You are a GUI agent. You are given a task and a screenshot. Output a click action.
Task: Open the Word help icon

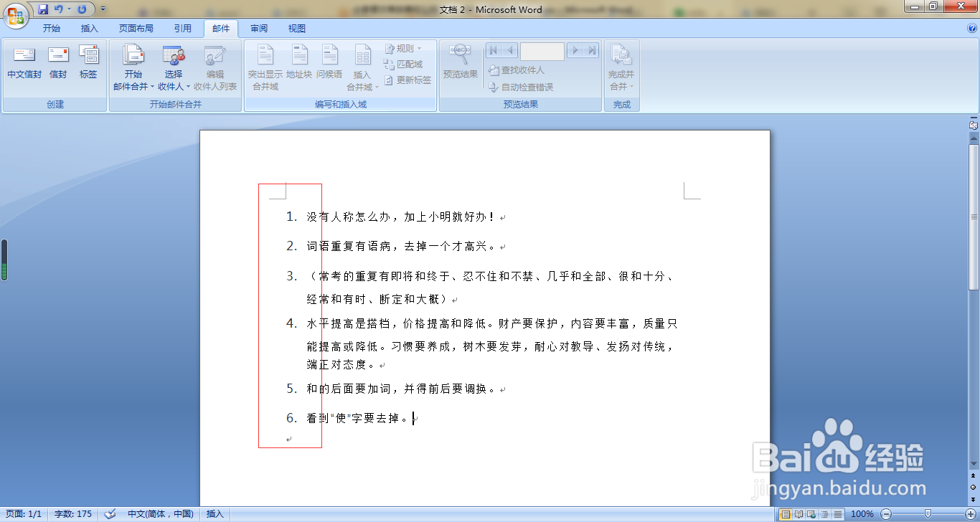972,29
